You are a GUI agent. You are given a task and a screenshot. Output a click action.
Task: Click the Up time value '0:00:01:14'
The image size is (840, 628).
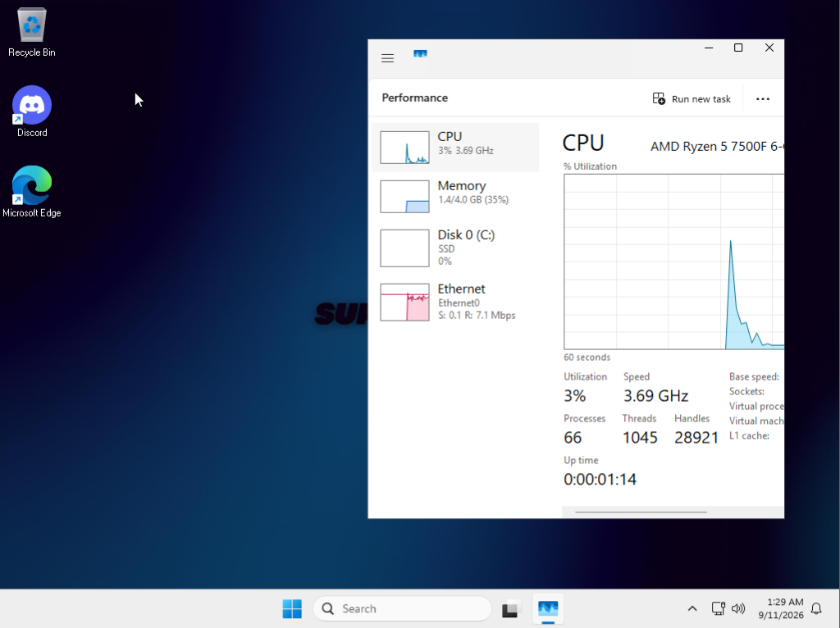[x=600, y=479]
